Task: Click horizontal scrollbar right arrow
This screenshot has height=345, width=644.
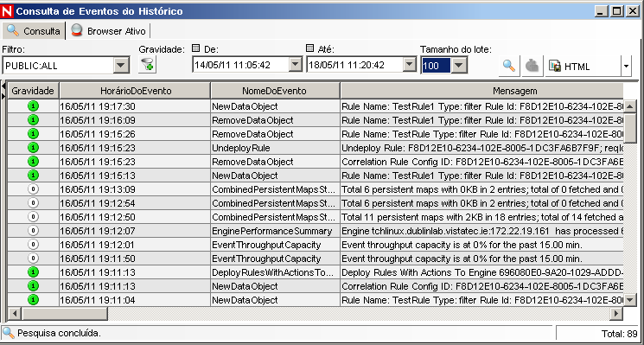Action: point(616,314)
